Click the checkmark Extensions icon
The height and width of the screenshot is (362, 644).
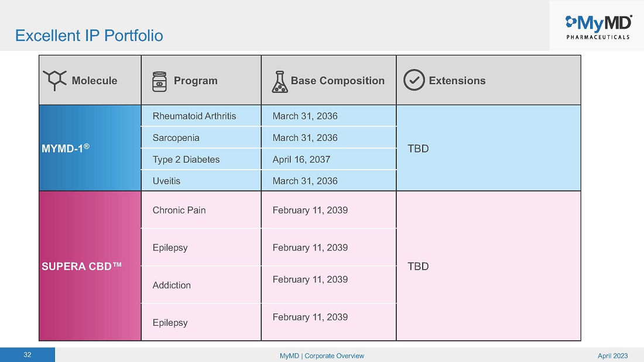(x=414, y=80)
